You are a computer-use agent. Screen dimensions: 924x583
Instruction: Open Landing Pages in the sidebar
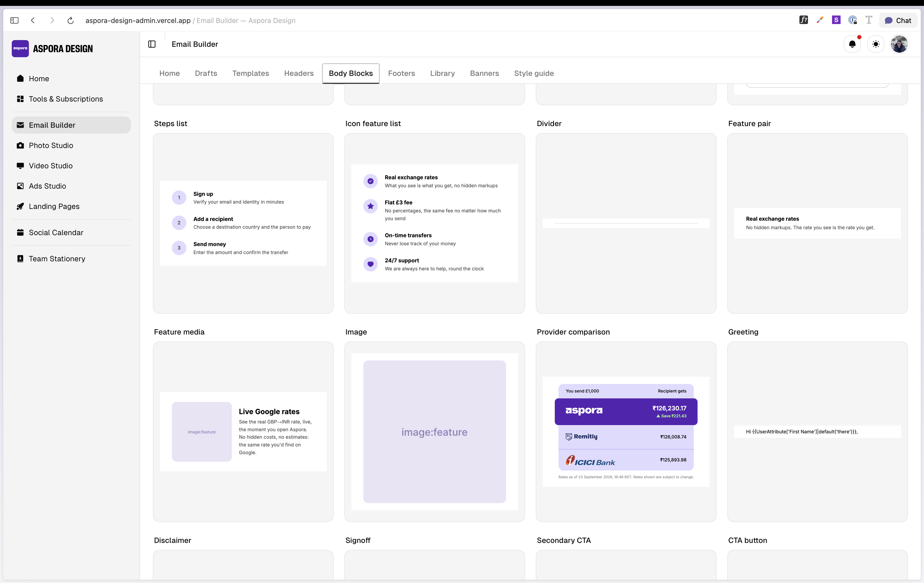[71, 206]
